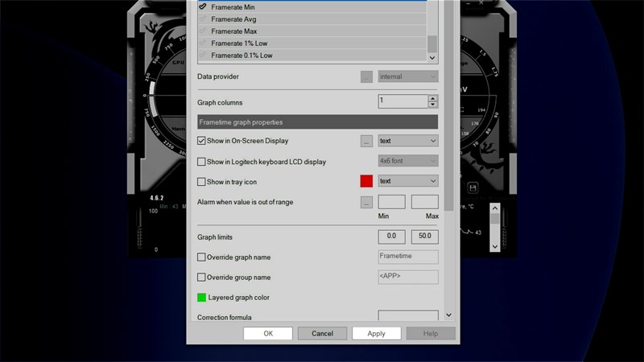This screenshot has width=644, height=362.
Task: Pick the red tray icon color swatch
Action: coord(366,181)
